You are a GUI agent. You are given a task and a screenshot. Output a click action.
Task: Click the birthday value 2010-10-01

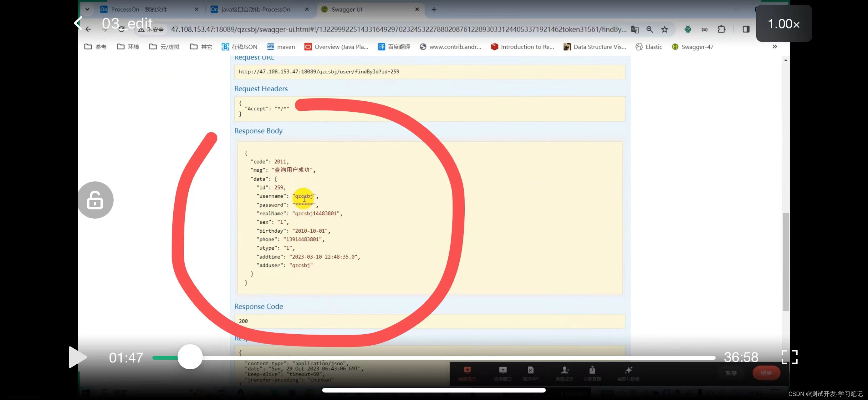click(310, 231)
